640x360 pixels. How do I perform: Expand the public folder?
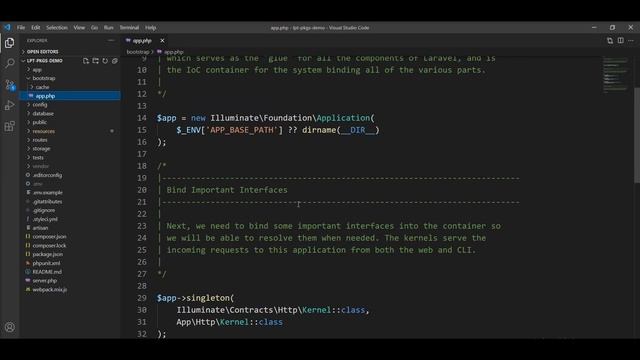click(70, 122)
